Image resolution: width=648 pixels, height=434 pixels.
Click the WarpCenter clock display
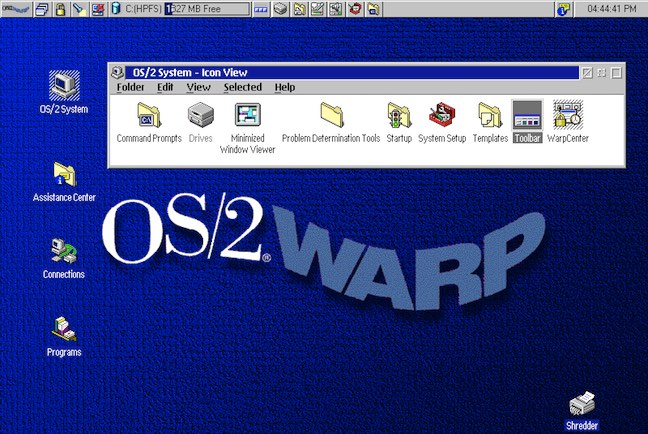click(x=612, y=9)
